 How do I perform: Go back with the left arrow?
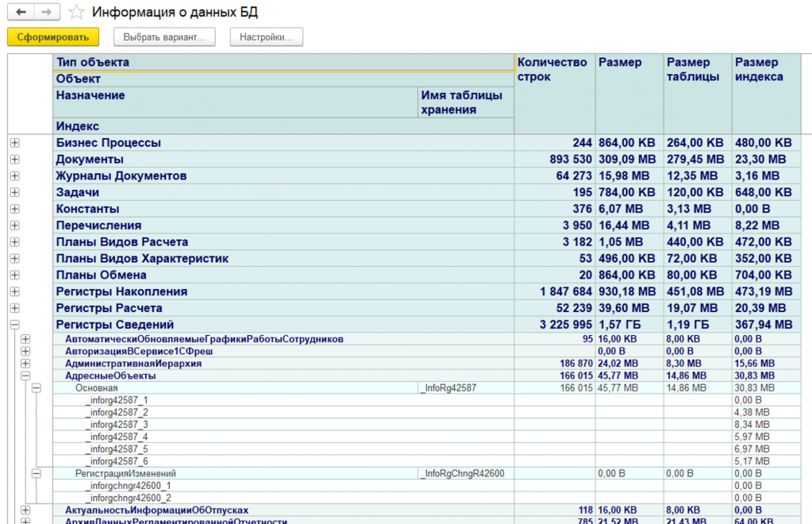tap(21, 12)
